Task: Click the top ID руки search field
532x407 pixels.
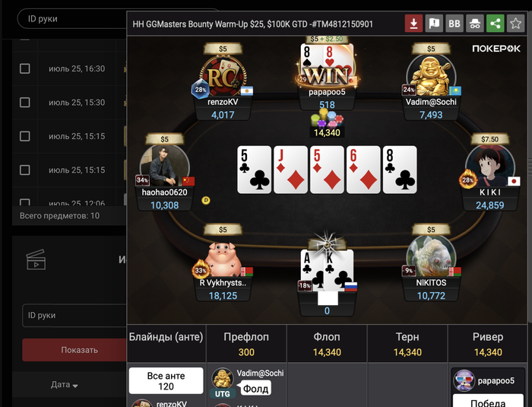Action: click(72, 19)
